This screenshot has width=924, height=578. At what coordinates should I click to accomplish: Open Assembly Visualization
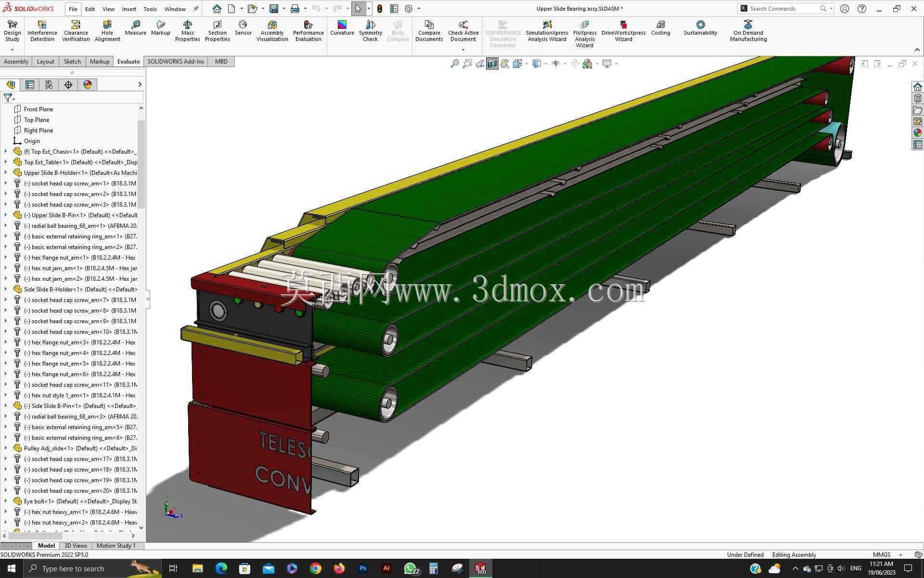pos(272,31)
